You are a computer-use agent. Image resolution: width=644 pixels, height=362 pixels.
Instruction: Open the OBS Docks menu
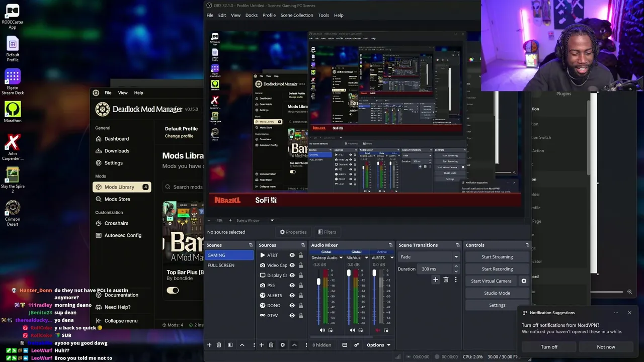(252, 15)
